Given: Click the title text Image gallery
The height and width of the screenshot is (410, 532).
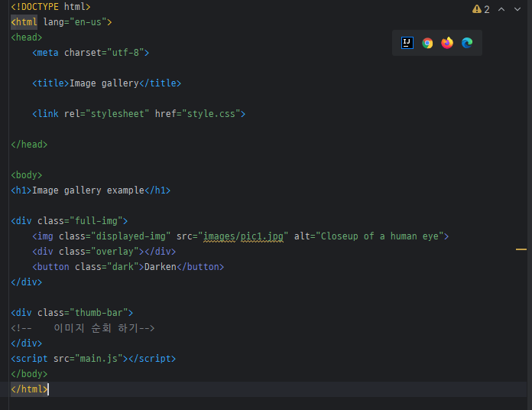Looking at the screenshot, I should click(x=104, y=83).
